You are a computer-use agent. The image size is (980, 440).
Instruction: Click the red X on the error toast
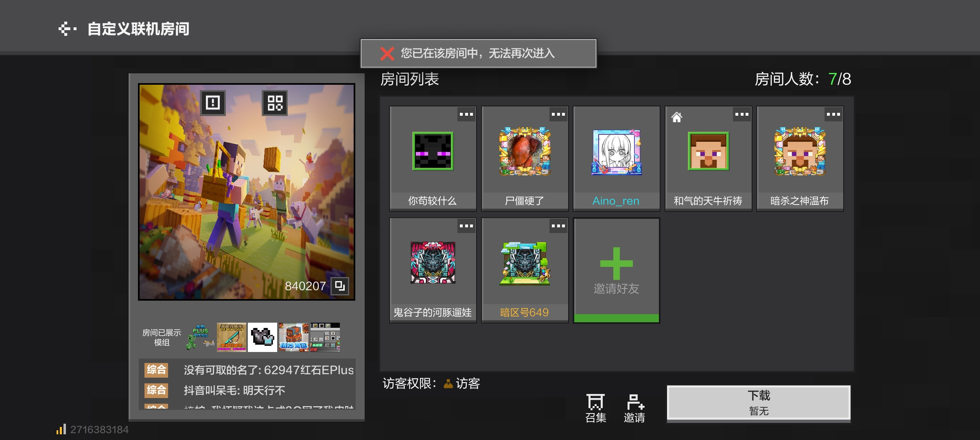tap(387, 53)
